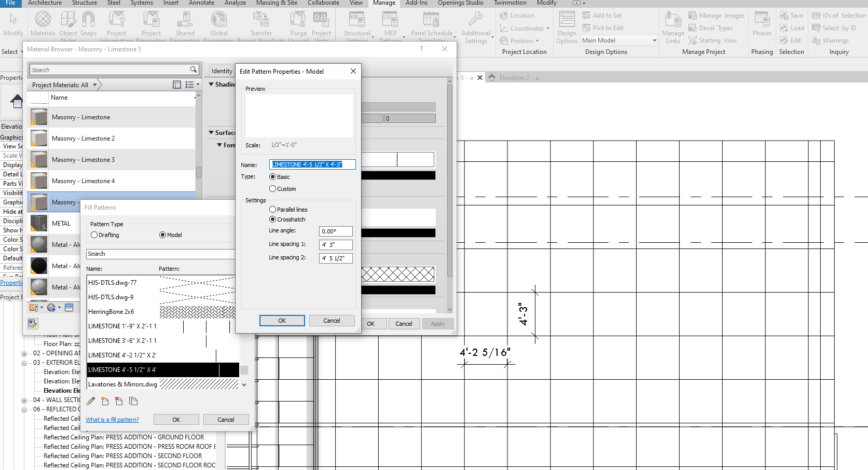Select the Drafting pattern type radio button
868x470 pixels.
(94, 234)
